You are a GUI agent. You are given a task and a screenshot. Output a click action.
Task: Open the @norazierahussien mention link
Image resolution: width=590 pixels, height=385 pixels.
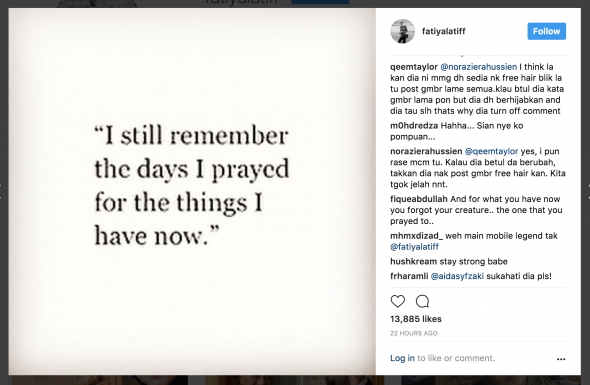[x=478, y=67]
